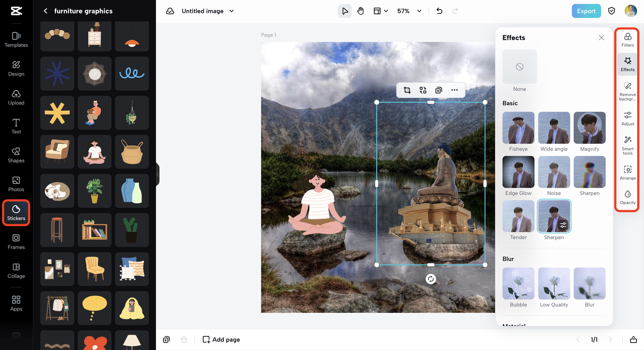
Task: Open the Adjust tool
Action: (627, 119)
